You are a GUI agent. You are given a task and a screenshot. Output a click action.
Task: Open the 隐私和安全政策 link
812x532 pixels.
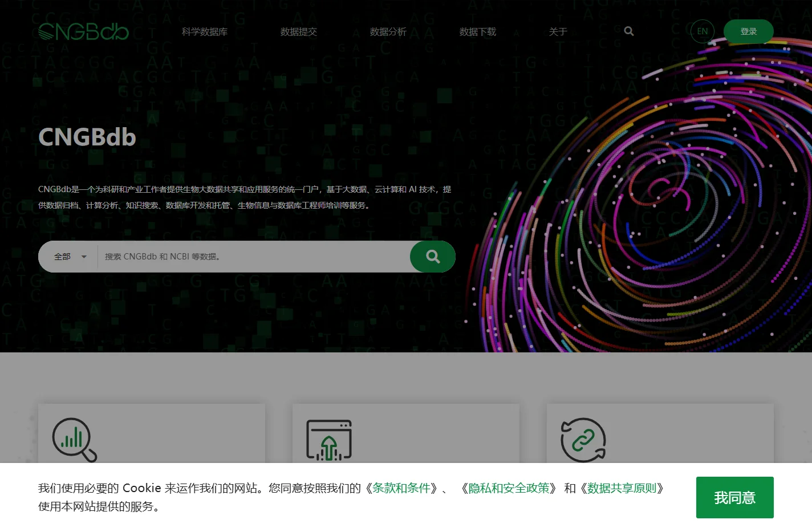pos(509,488)
